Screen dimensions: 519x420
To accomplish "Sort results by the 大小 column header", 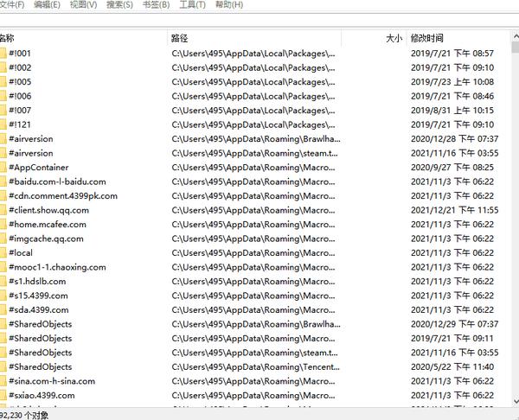I will (374, 38).
